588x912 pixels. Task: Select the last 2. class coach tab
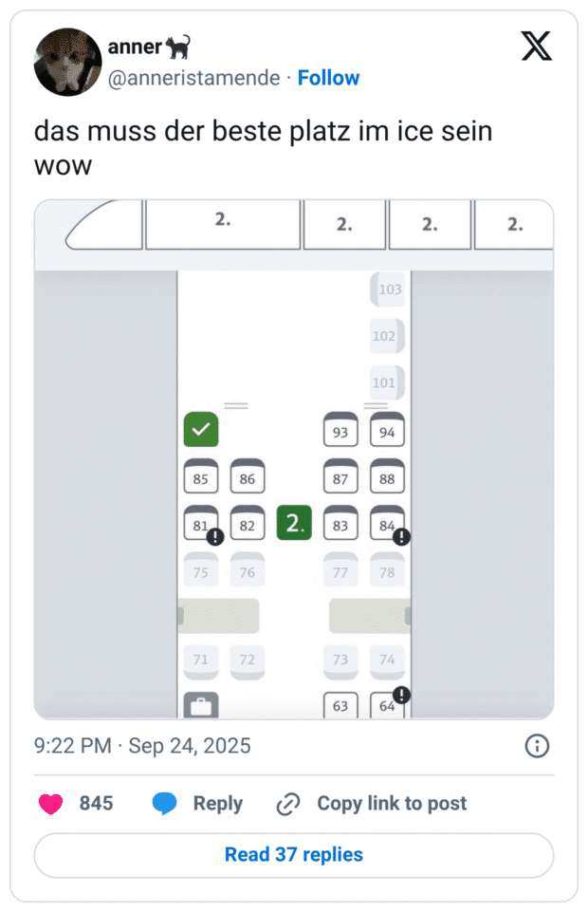click(513, 224)
